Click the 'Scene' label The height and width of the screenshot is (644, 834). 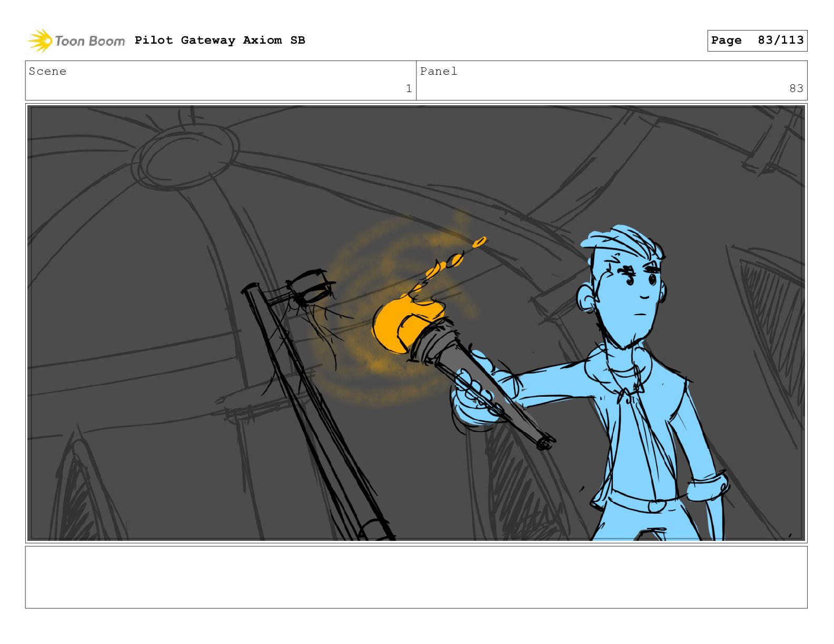click(x=47, y=72)
